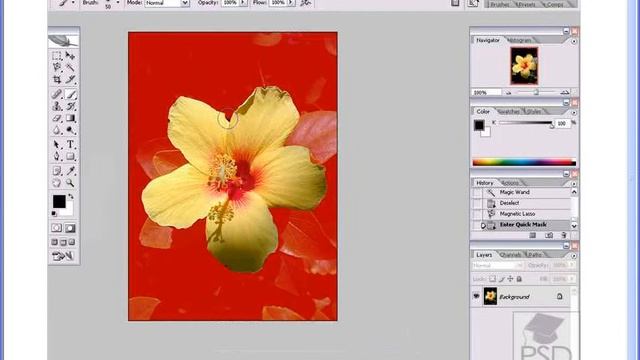
Task: Delete current history state with trash icon
Action: [564, 236]
